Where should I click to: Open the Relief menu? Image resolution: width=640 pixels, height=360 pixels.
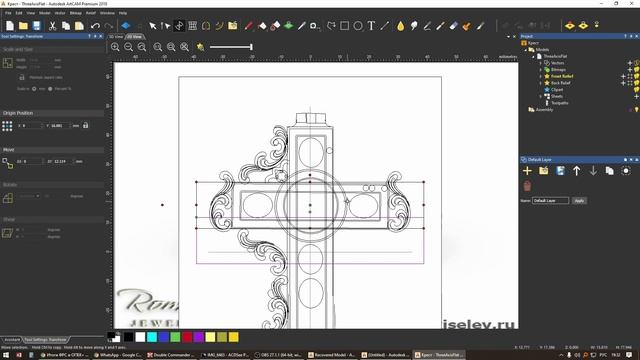91,13
